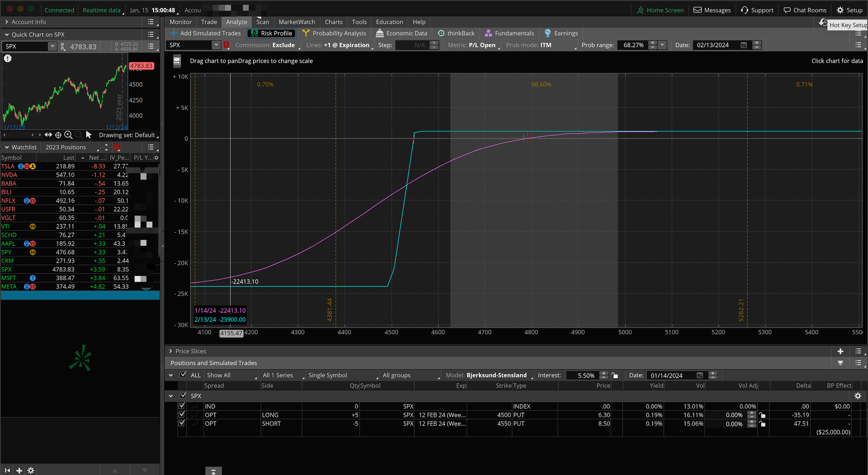Click the Add Simulated Trades plus icon
868x475 pixels.
174,33
